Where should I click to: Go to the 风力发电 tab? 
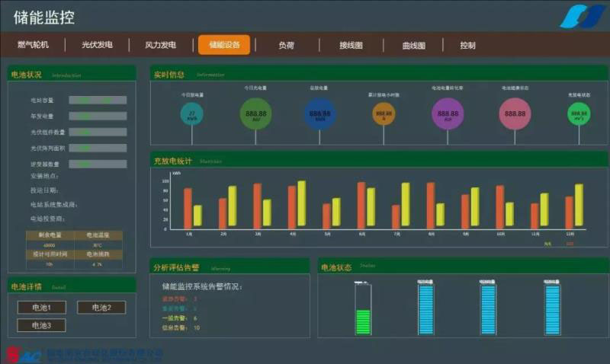point(161,45)
